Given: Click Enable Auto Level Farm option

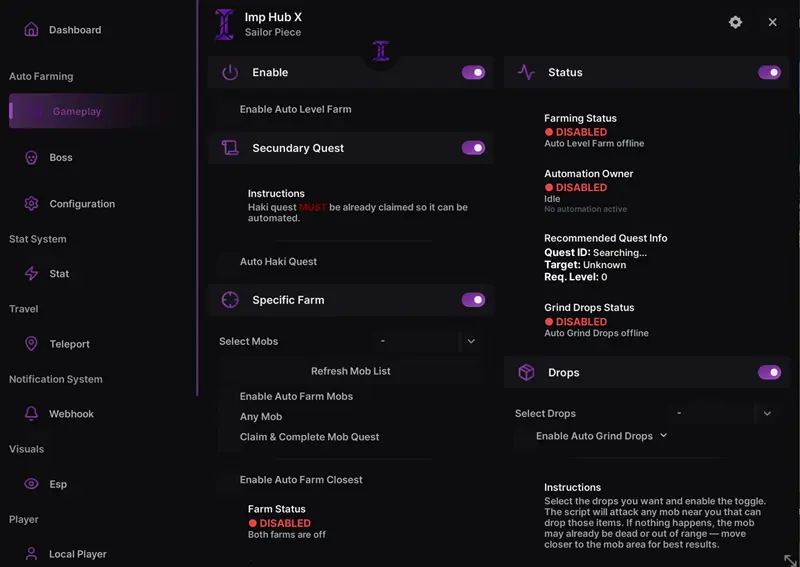Looking at the screenshot, I should [295, 110].
